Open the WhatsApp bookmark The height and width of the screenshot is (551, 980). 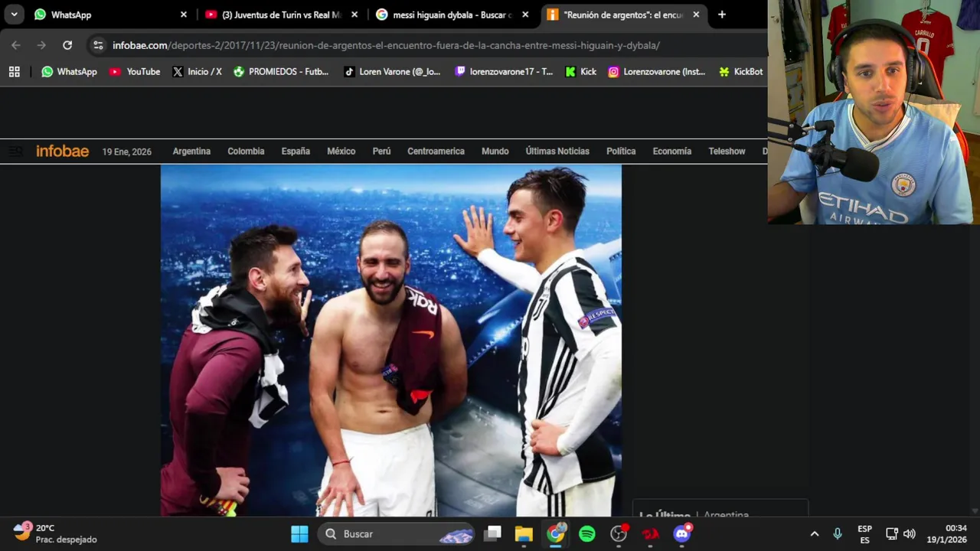click(69, 71)
